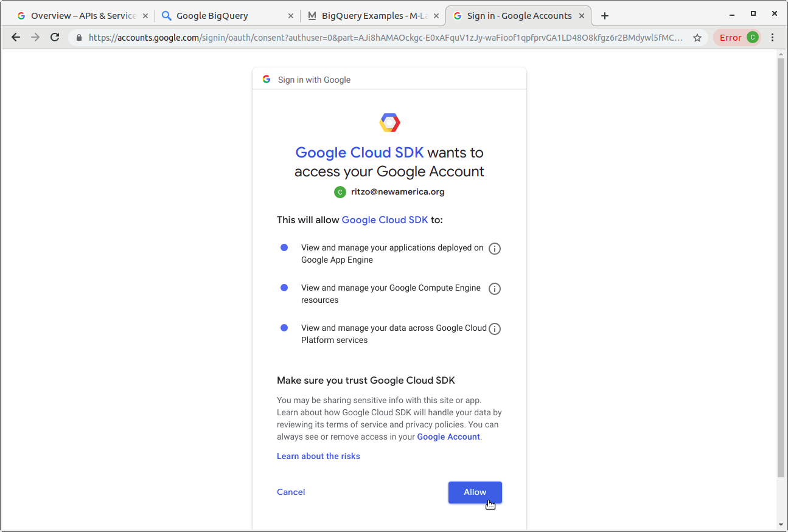The image size is (788, 532).
Task: Click the Google 'G' logo near Sign in
Action: (x=267, y=78)
